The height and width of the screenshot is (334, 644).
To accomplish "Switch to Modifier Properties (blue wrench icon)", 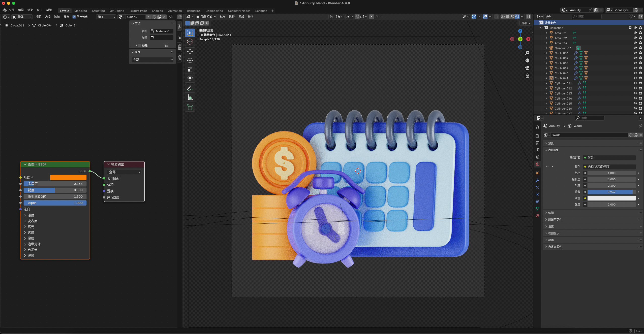I will [x=537, y=180].
